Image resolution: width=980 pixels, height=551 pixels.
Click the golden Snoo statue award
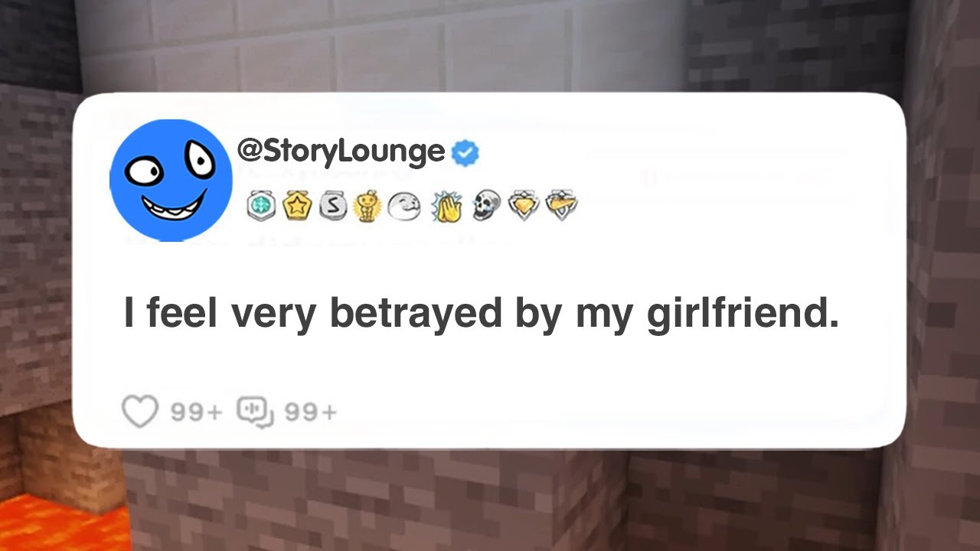367,207
